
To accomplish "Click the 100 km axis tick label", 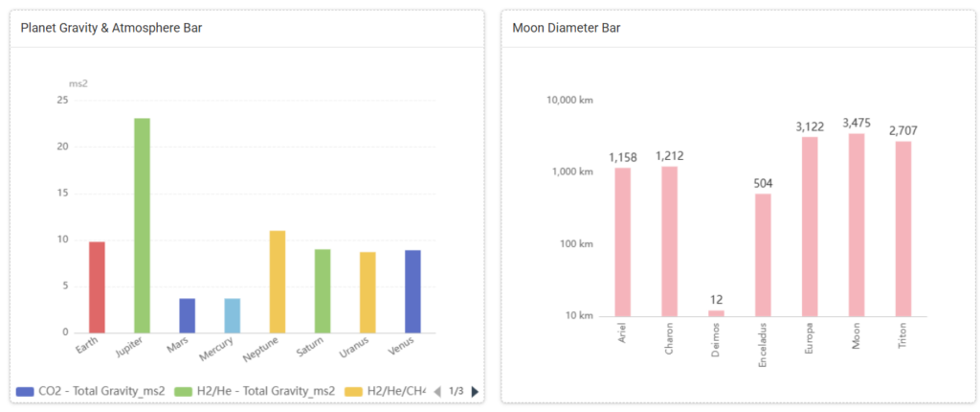I will click(576, 243).
